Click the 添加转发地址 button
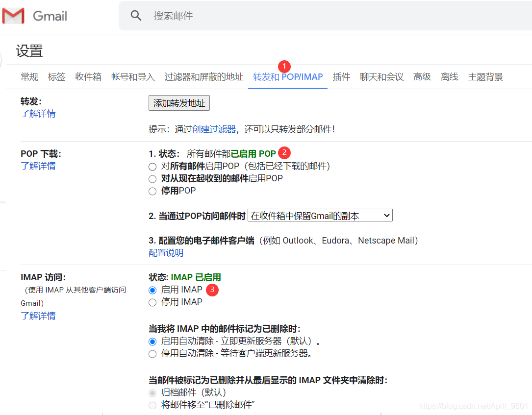This screenshot has height=415, width=532. tap(179, 103)
